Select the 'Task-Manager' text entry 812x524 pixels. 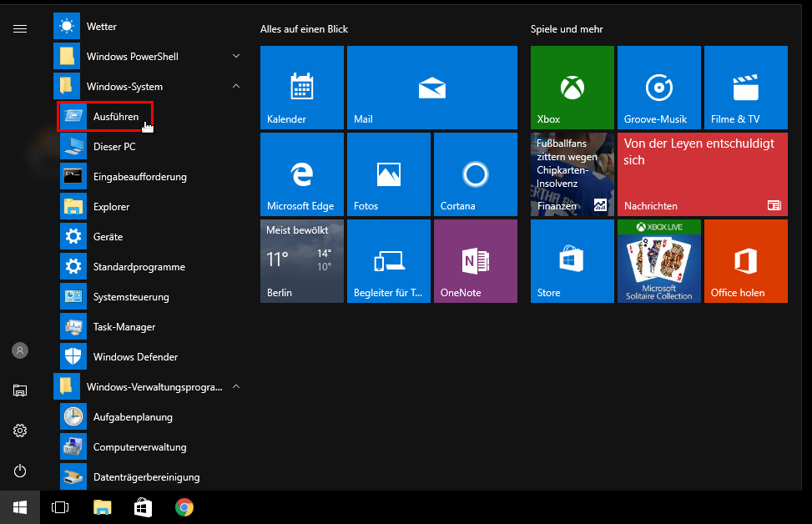click(x=124, y=327)
